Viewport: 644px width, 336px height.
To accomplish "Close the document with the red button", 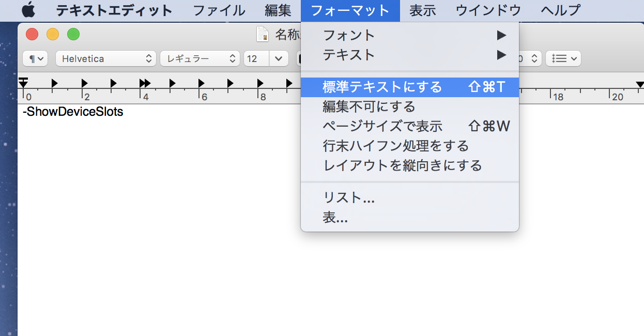I will tap(32, 35).
